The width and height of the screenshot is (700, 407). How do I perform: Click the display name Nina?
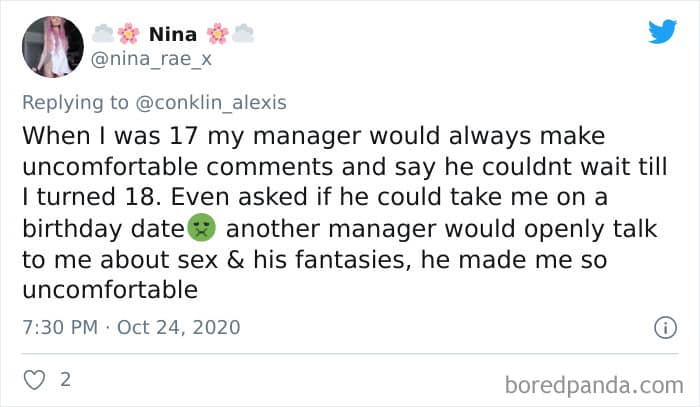[172, 35]
